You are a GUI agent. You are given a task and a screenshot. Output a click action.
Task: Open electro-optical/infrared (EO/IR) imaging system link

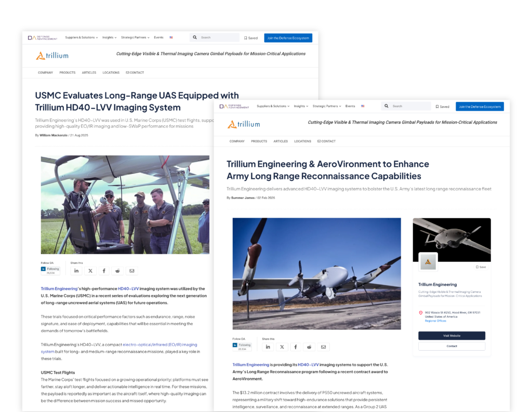click(x=119, y=348)
